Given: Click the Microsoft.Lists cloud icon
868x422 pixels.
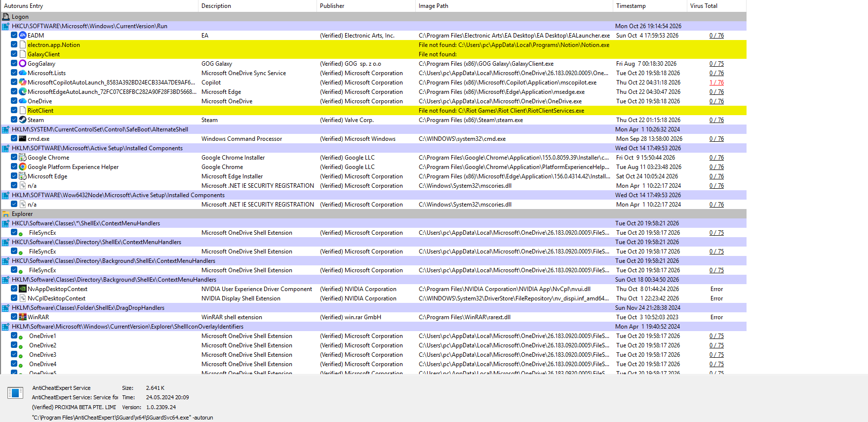Looking at the screenshot, I should tap(22, 73).
